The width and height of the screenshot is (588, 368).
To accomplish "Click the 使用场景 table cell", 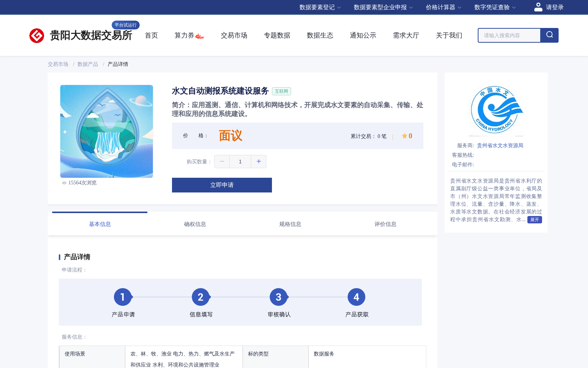I will 92,357.
